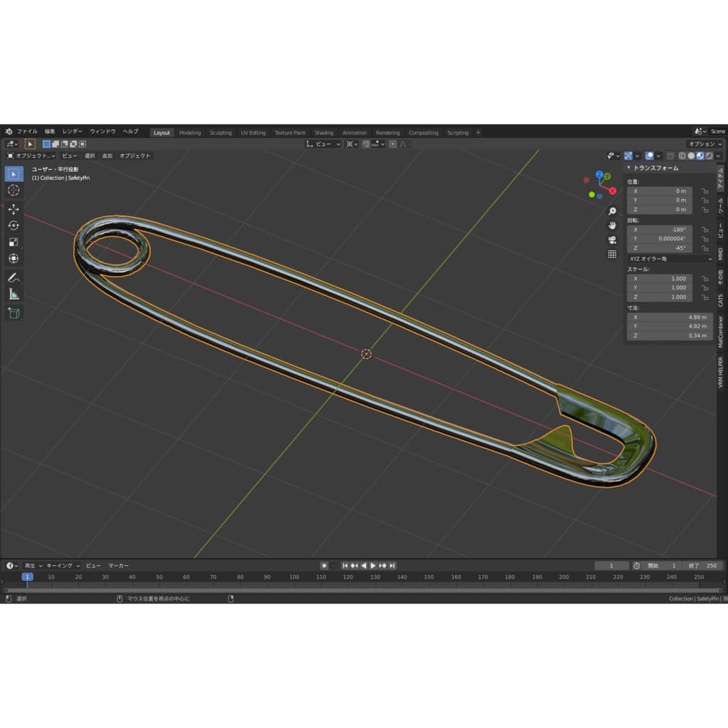Toggle show overlays button
Image resolution: width=728 pixels, height=728 pixels.
[x=650, y=156]
